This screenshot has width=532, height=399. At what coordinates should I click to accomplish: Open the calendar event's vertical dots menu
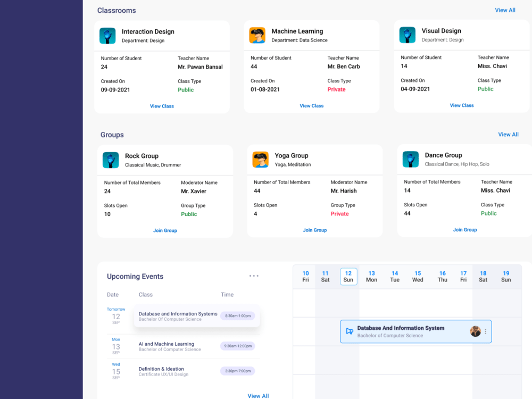tap(486, 331)
